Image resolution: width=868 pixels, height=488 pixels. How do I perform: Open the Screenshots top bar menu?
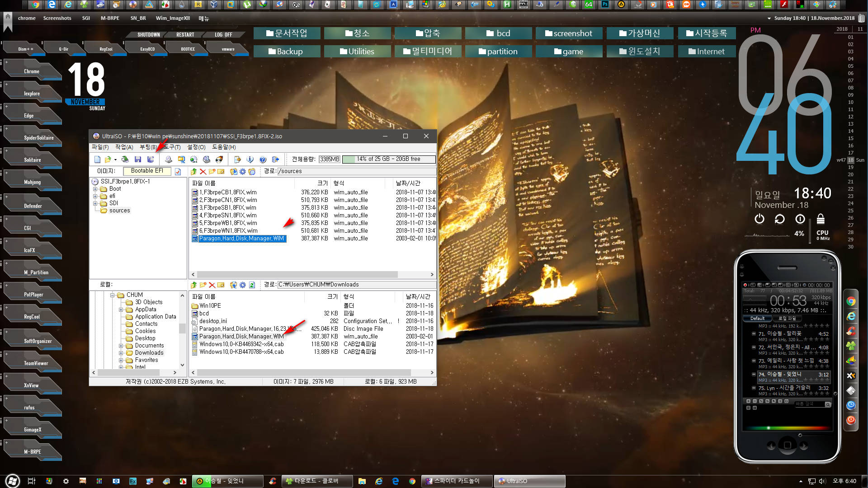57,19
